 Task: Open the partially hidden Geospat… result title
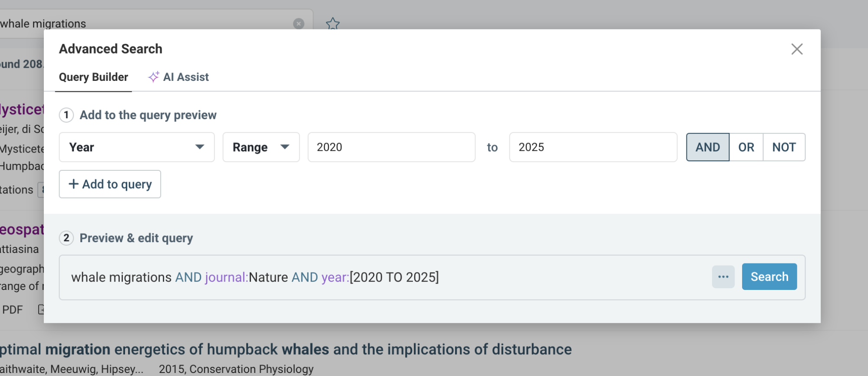pos(22,229)
